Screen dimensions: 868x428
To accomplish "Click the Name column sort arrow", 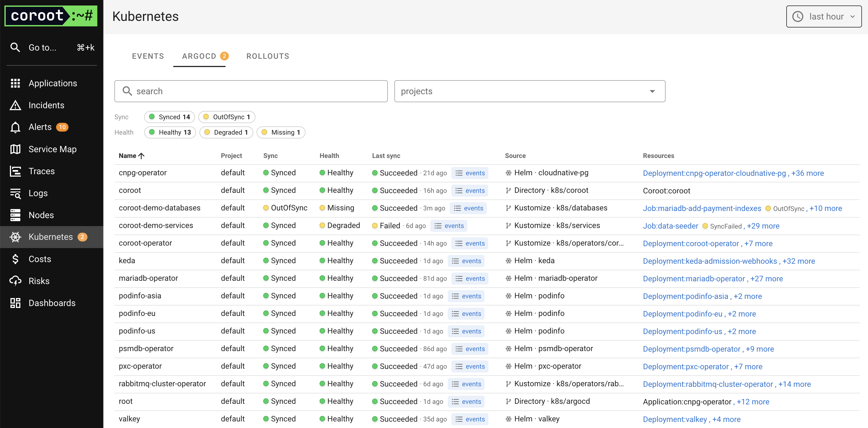I will tap(142, 156).
